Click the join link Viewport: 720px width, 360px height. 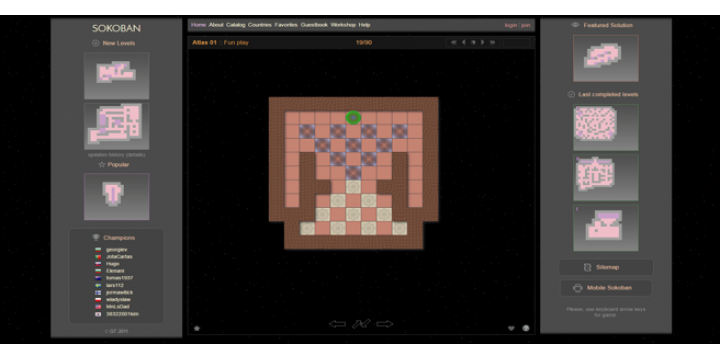point(526,25)
